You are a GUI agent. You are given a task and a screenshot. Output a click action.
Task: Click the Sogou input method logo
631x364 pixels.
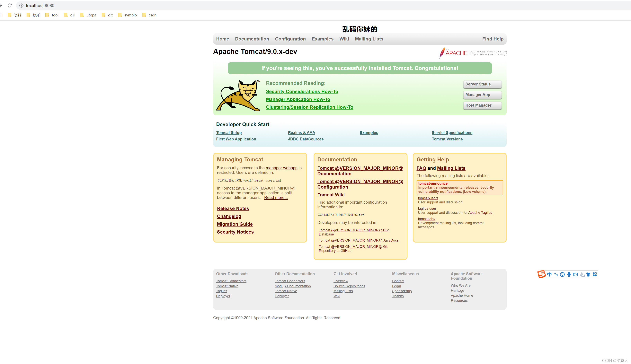point(541,274)
